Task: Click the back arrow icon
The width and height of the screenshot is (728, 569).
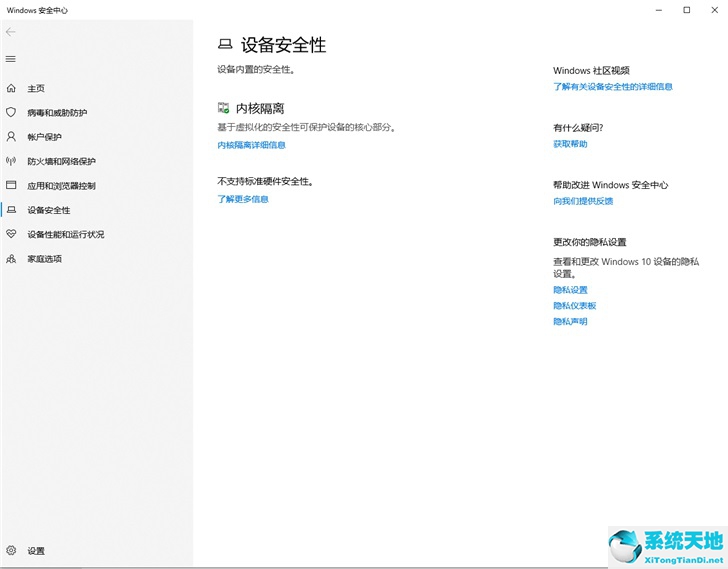Action: click(x=11, y=32)
